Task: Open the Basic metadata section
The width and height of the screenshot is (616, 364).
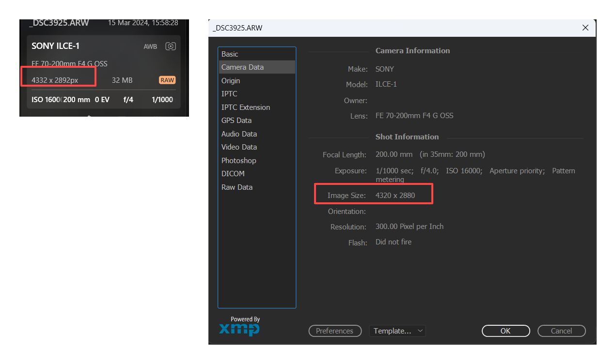Action: point(230,54)
